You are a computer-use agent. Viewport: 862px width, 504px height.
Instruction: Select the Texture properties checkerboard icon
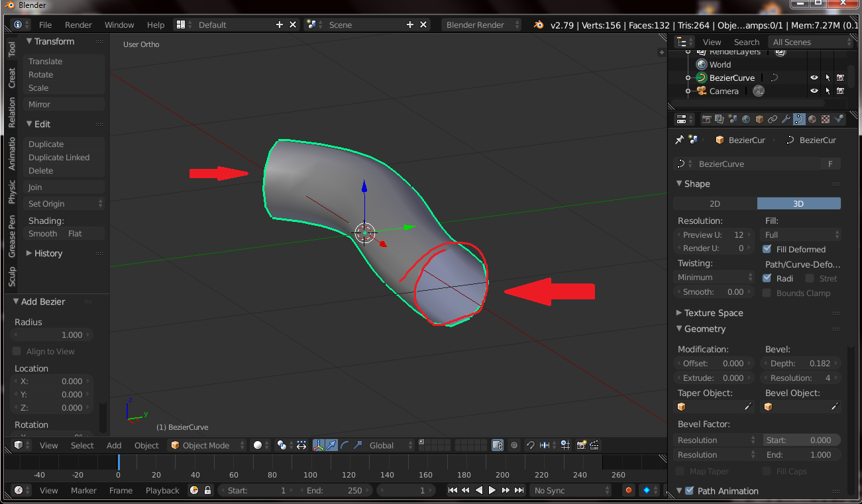click(x=826, y=119)
